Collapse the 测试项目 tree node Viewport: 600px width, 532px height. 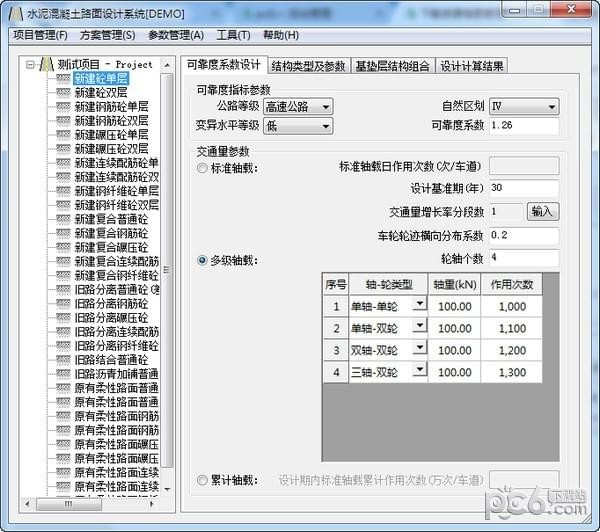pyautogui.click(x=30, y=65)
